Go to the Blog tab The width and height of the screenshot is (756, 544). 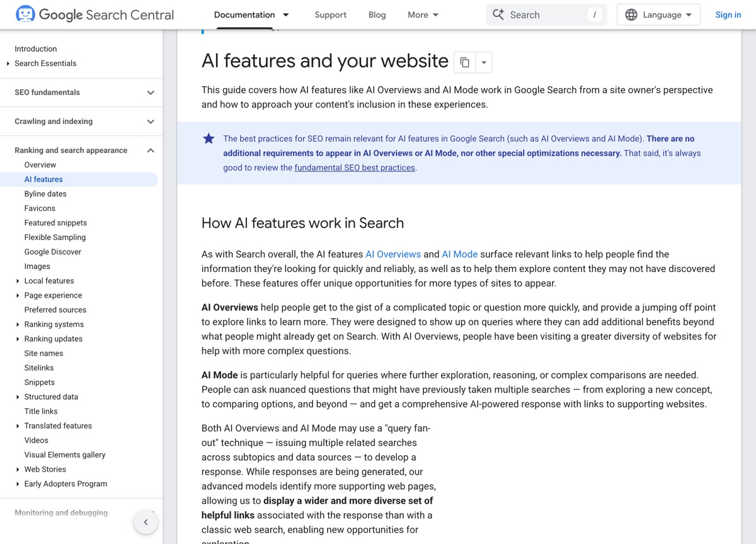[x=377, y=14]
